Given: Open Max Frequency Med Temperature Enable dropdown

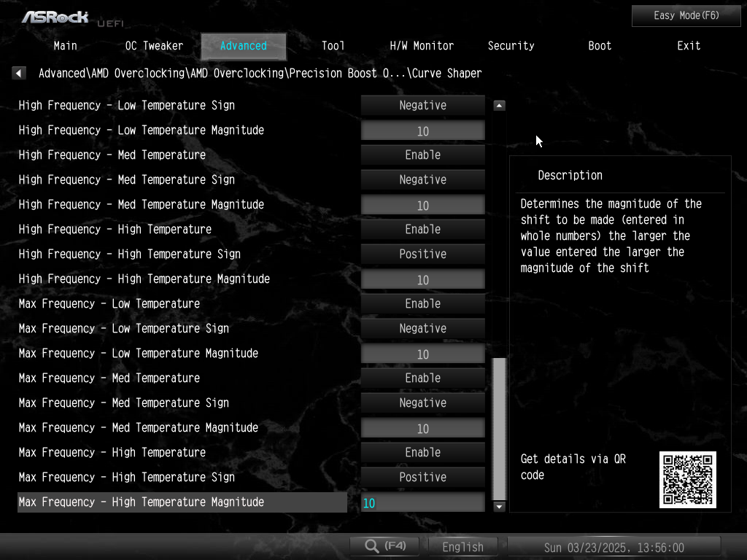Looking at the screenshot, I should (x=423, y=378).
